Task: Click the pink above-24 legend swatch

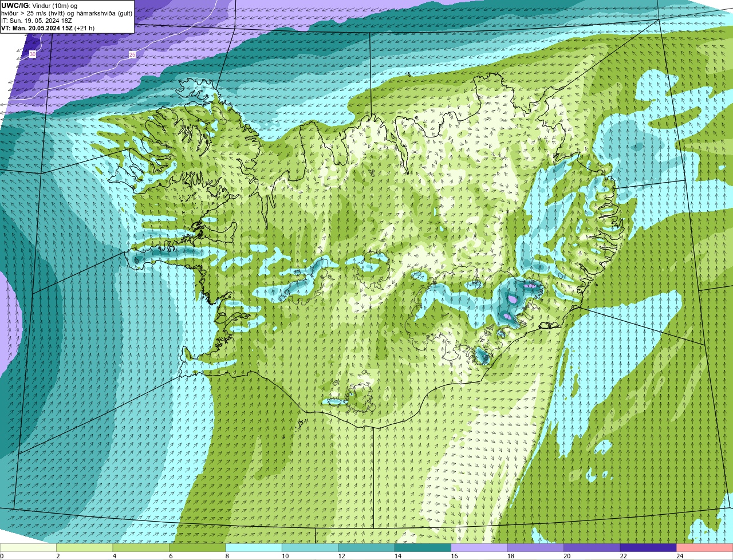Action: point(705,548)
